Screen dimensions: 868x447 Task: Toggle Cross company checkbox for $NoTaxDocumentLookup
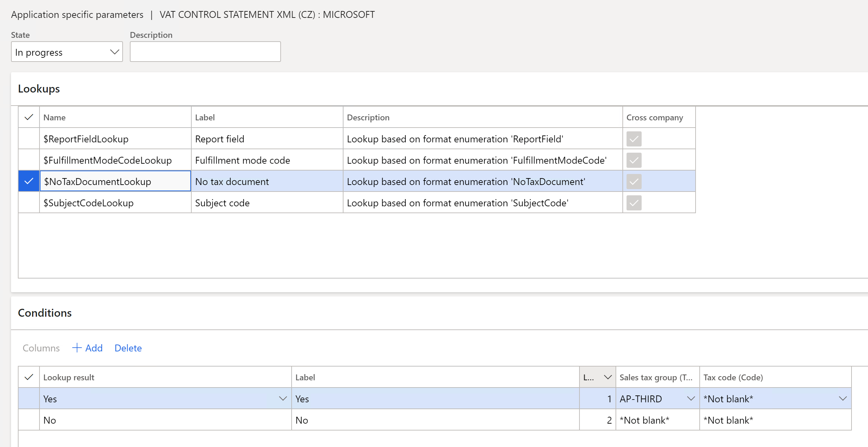(634, 182)
